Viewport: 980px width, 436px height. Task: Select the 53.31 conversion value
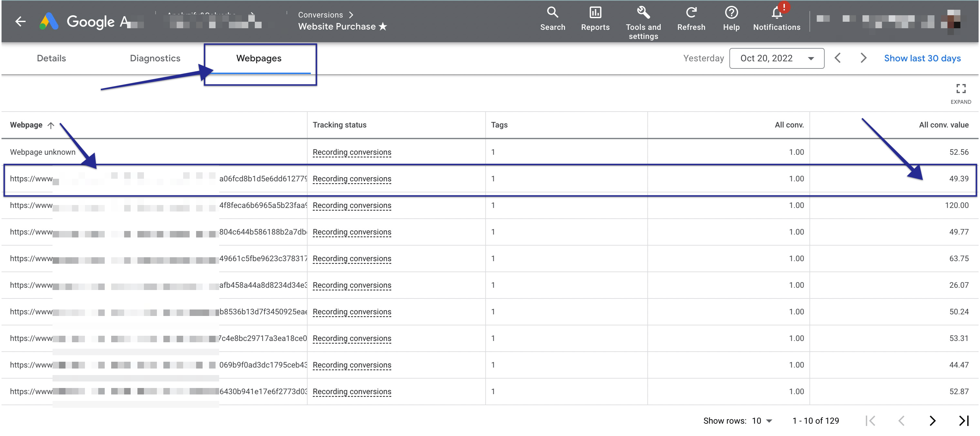point(959,338)
